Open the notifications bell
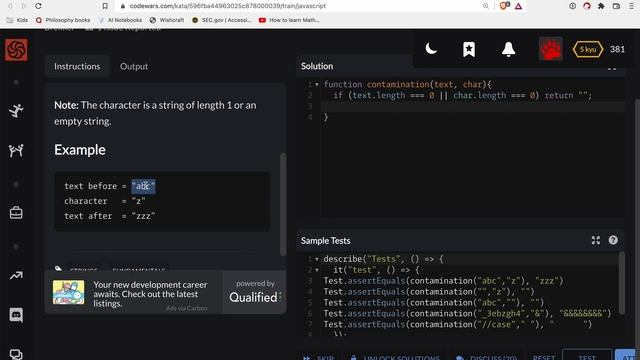Screen dimensions: 640x360 [508, 49]
